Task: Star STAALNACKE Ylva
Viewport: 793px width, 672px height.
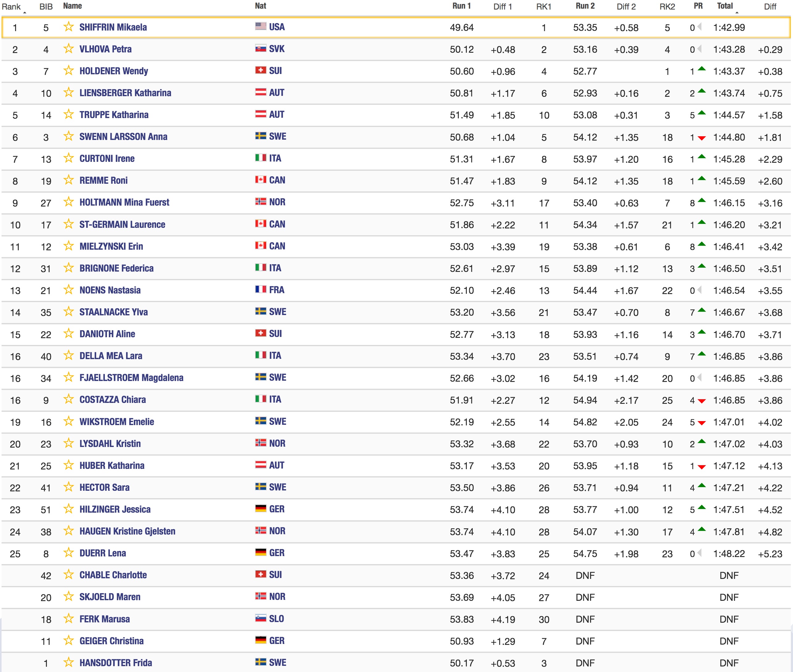Action: pos(68,312)
